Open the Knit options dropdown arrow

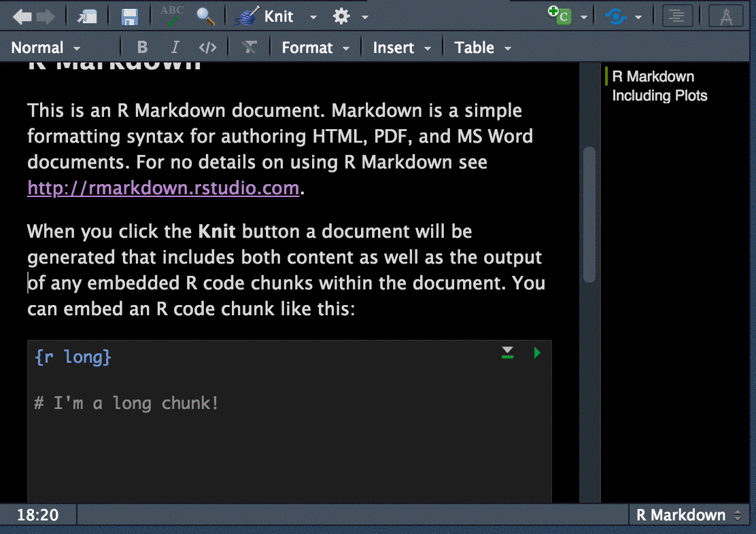(x=313, y=16)
